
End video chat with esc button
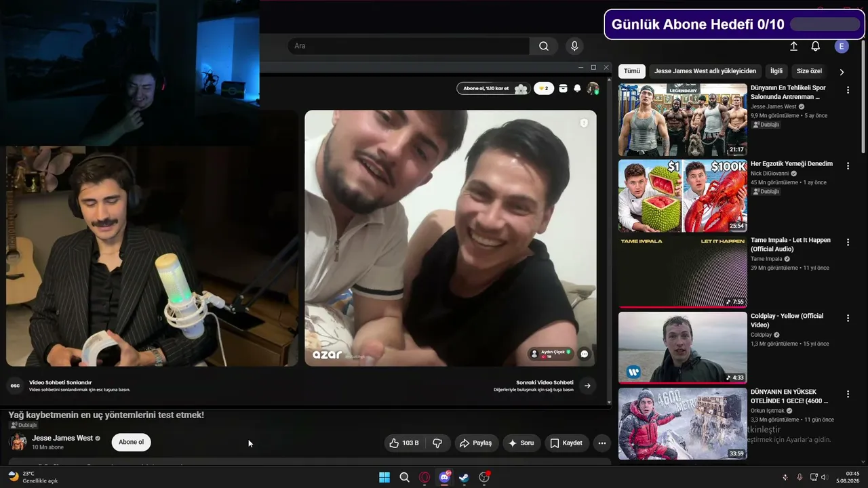(x=15, y=386)
